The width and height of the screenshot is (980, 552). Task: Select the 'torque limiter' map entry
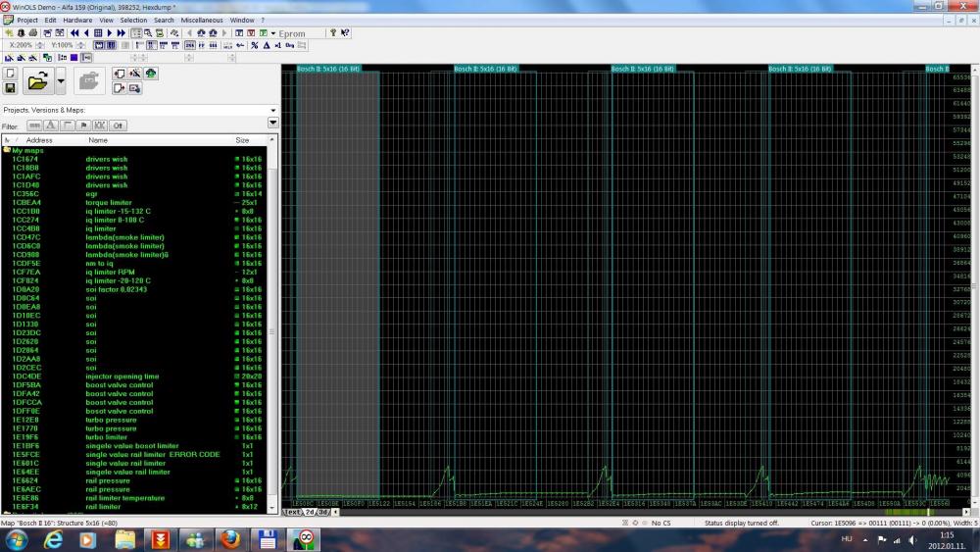(x=108, y=203)
